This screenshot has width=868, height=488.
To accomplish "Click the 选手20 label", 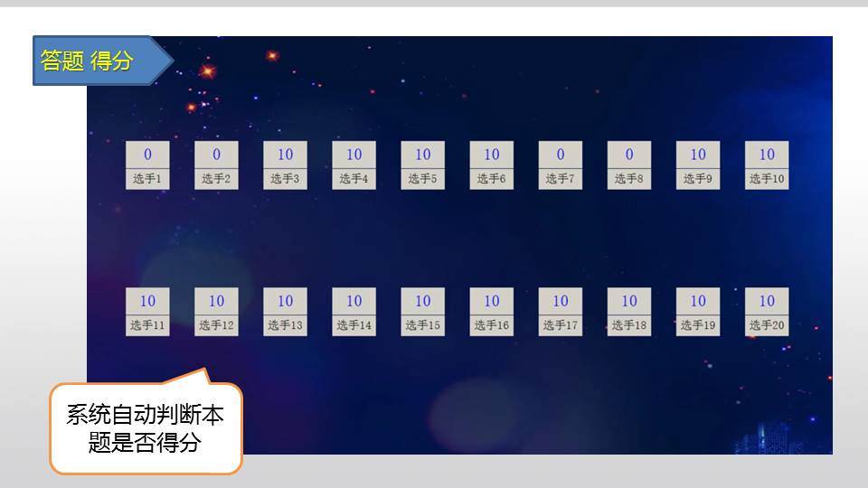I will [x=767, y=325].
